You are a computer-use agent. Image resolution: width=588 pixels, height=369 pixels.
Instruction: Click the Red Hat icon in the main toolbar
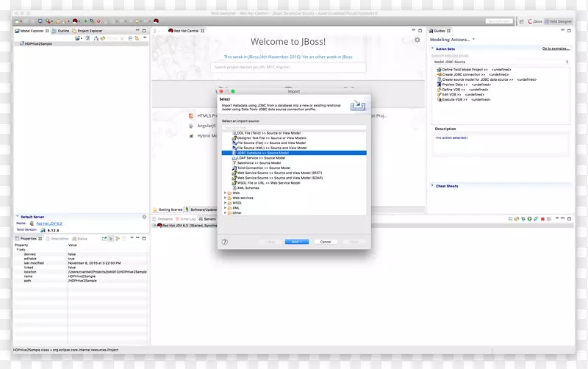tap(156, 21)
